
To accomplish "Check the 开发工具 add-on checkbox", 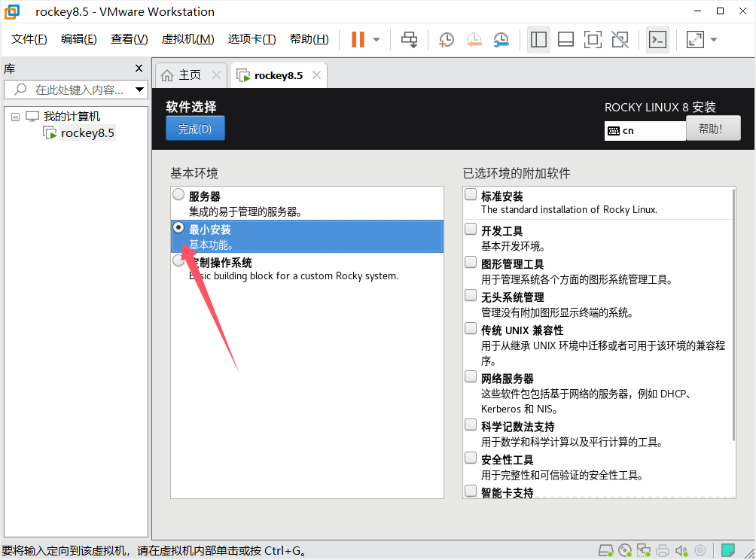I will point(471,229).
